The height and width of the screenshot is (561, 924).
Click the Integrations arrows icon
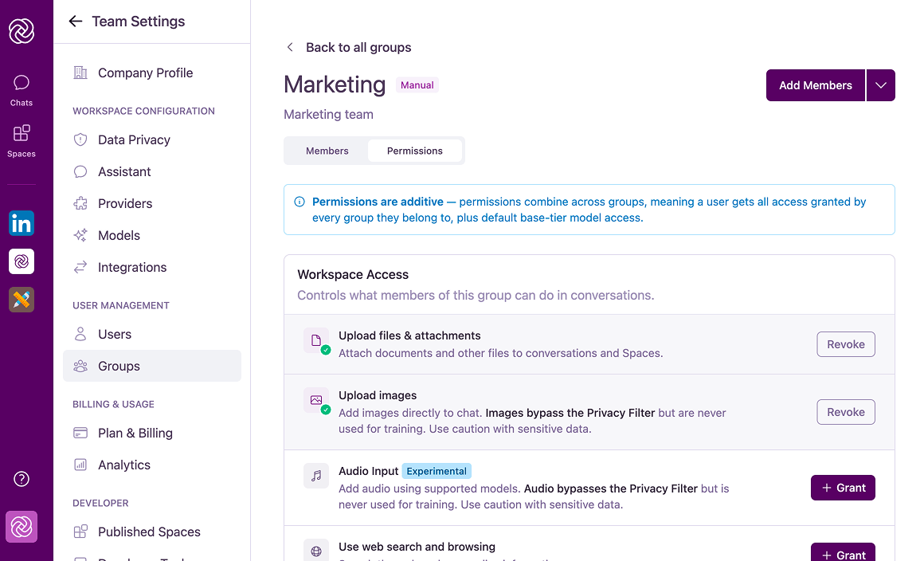(80, 267)
